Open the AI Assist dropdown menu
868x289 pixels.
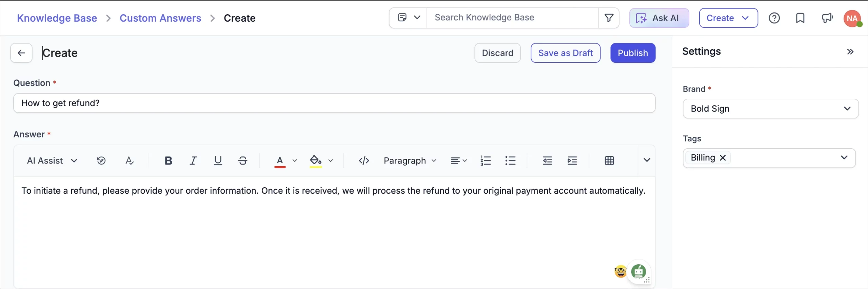pos(53,160)
